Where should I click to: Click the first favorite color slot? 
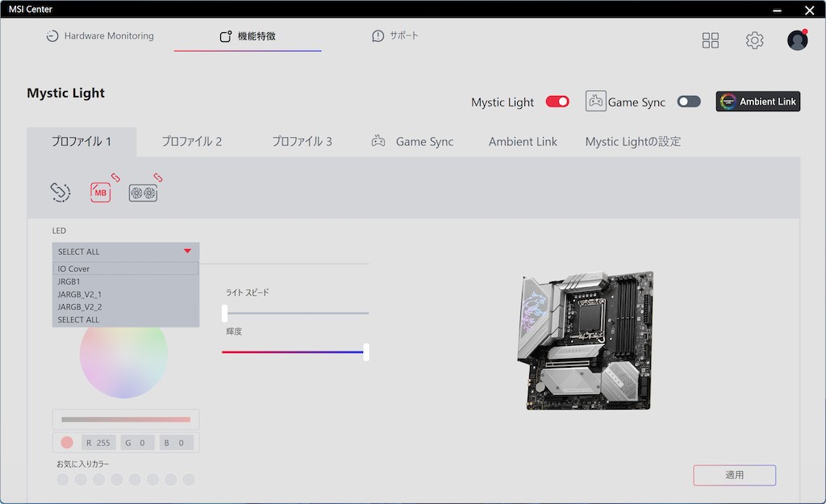click(63, 480)
